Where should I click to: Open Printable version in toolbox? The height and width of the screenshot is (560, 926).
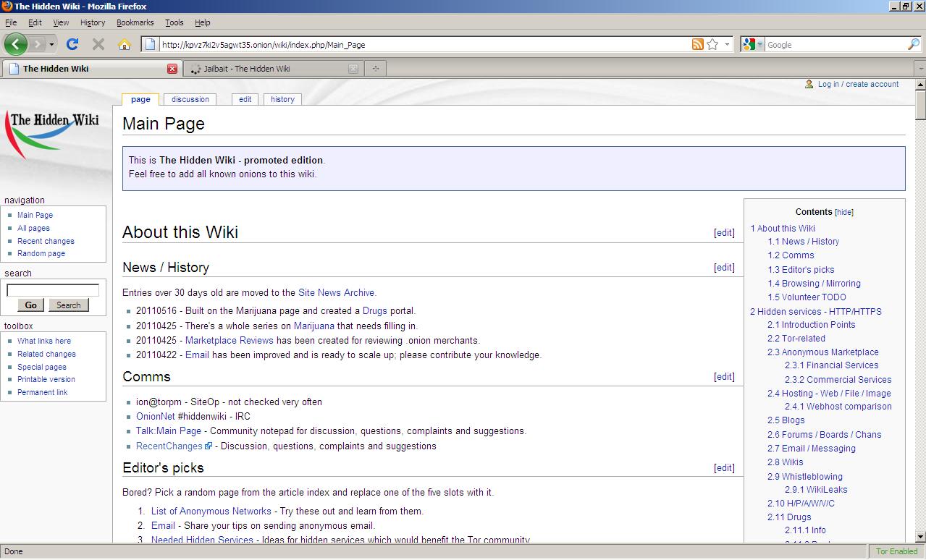[46, 379]
